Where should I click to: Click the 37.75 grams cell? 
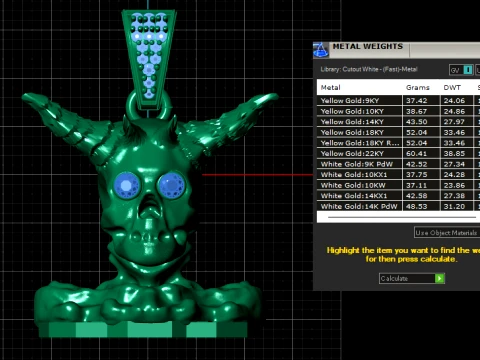[421, 175]
